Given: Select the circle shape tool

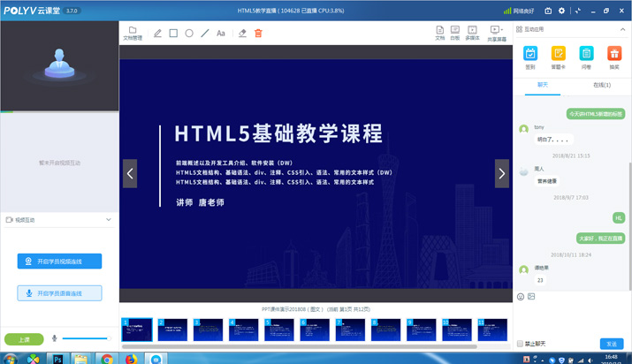Looking at the screenshot, I should point(189,34).
